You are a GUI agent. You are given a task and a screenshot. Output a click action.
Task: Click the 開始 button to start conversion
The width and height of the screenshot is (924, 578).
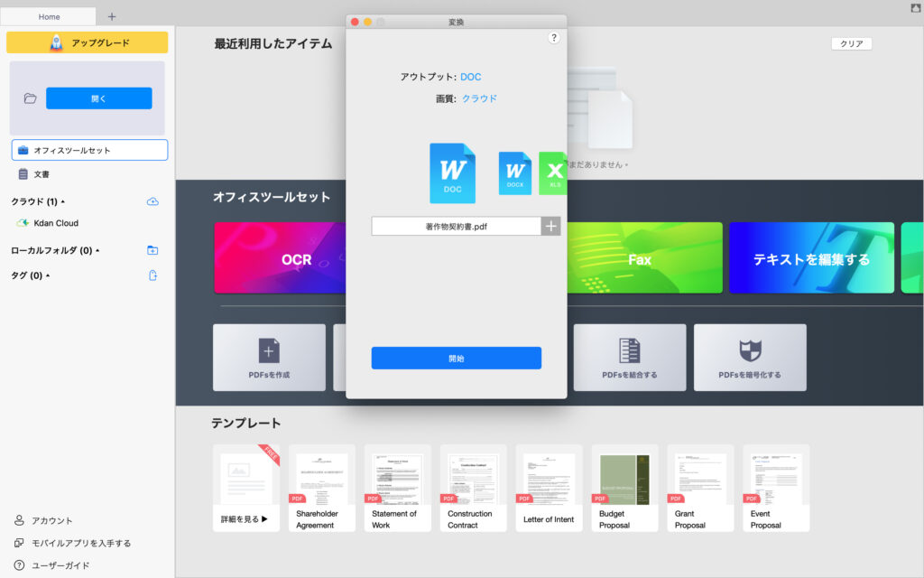(456, 358)
